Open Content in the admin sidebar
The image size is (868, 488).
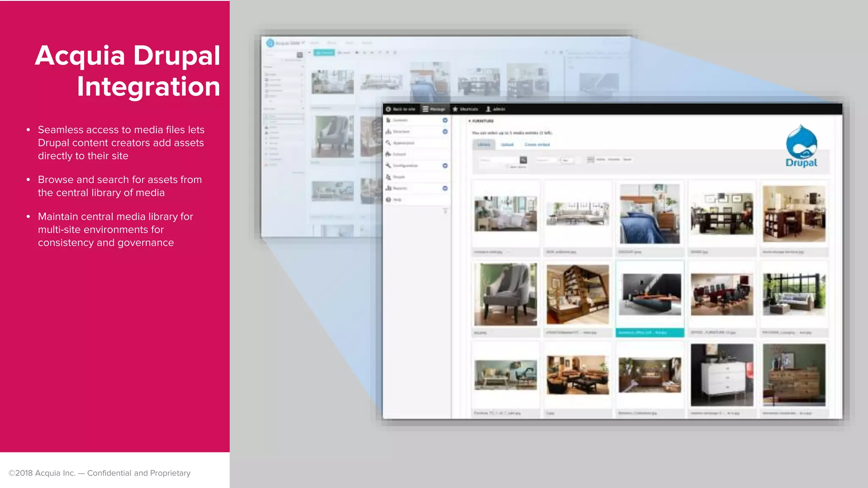coord(400,120)
